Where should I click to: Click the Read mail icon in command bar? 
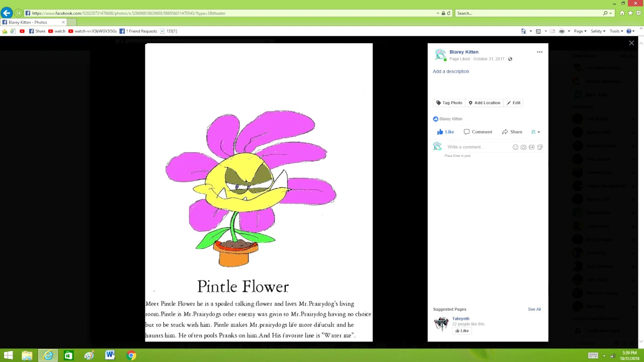[x=552, y=31]
